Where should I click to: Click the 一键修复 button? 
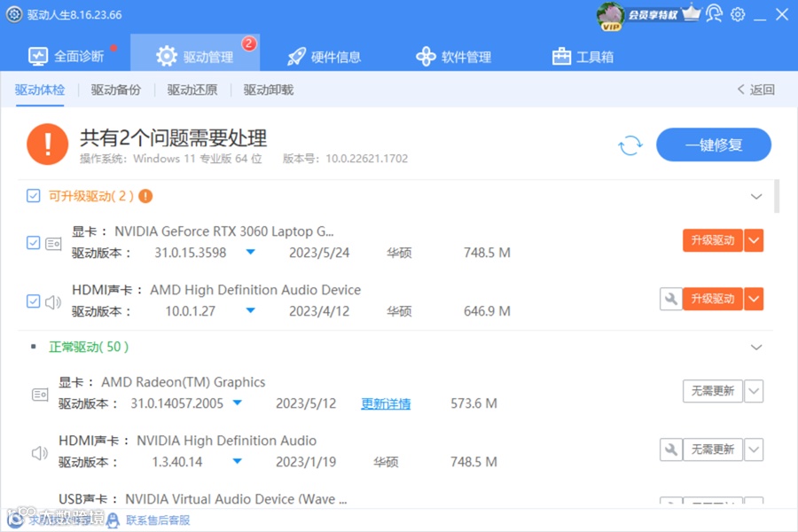point(714,145)
